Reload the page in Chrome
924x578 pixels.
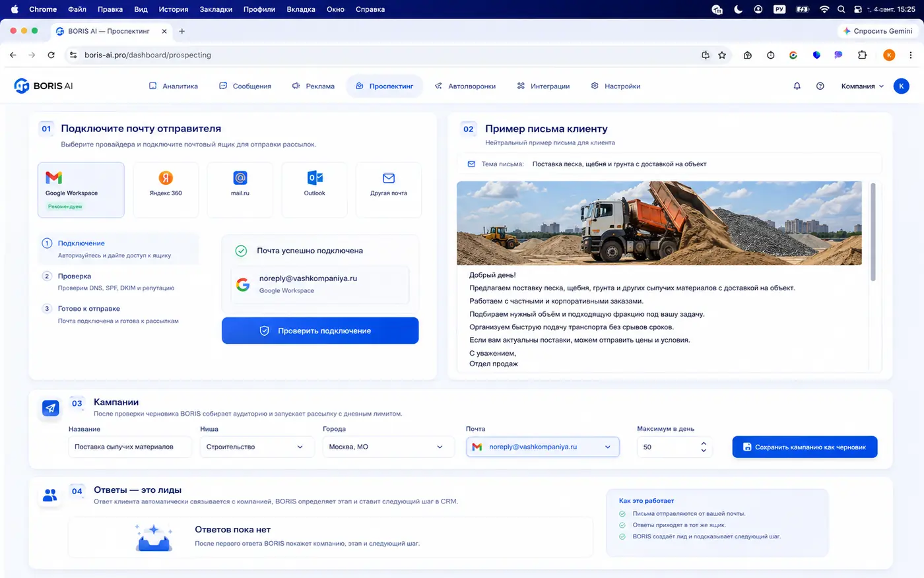pyautogui.click(x=51, y=55)
